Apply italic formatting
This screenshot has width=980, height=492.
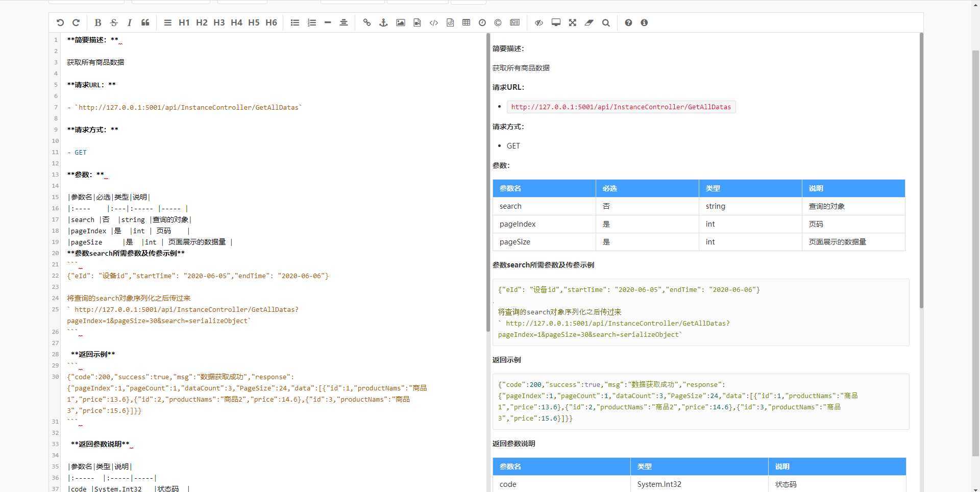pos(129,22)
